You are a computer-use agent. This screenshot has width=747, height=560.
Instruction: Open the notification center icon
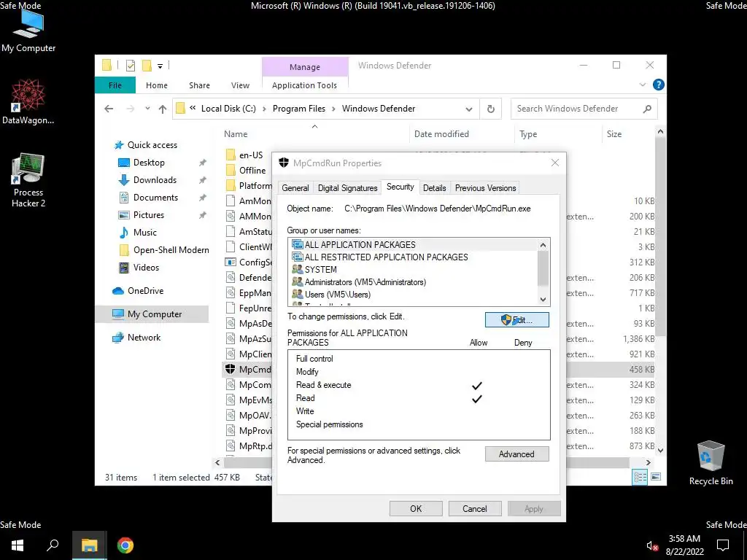pos(723,545)
